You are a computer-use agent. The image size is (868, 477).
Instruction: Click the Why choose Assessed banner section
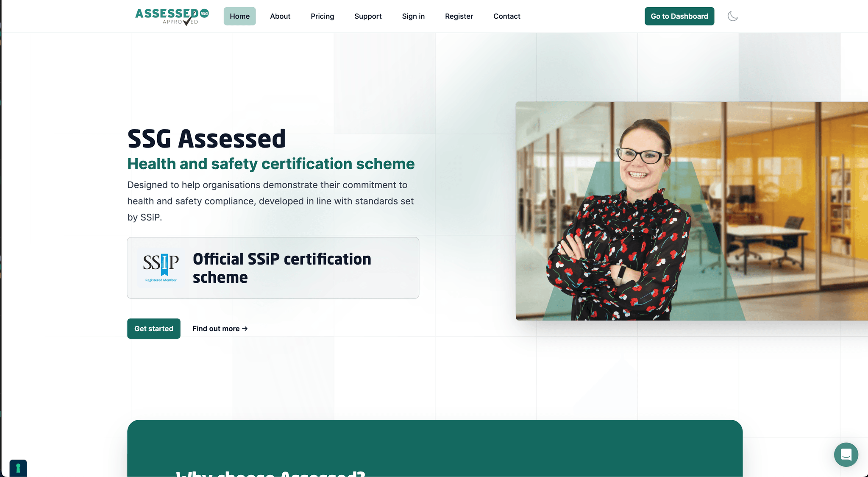pos(434,449)
